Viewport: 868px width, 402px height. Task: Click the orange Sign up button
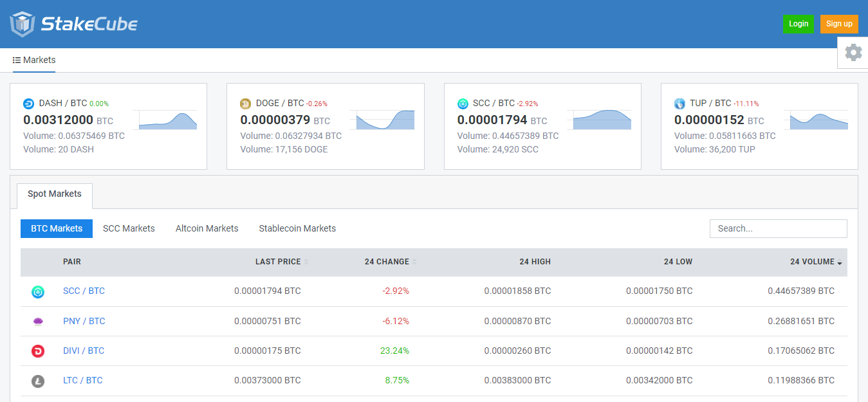point(839,24)
